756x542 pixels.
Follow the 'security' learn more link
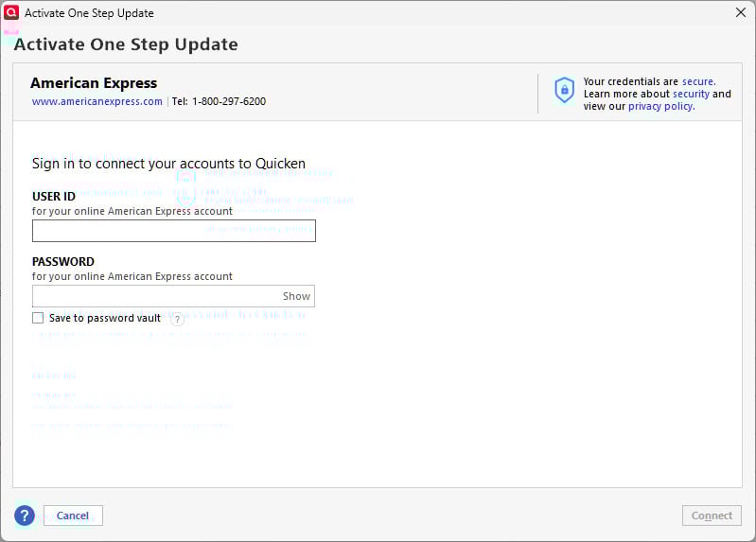[691, 94]
